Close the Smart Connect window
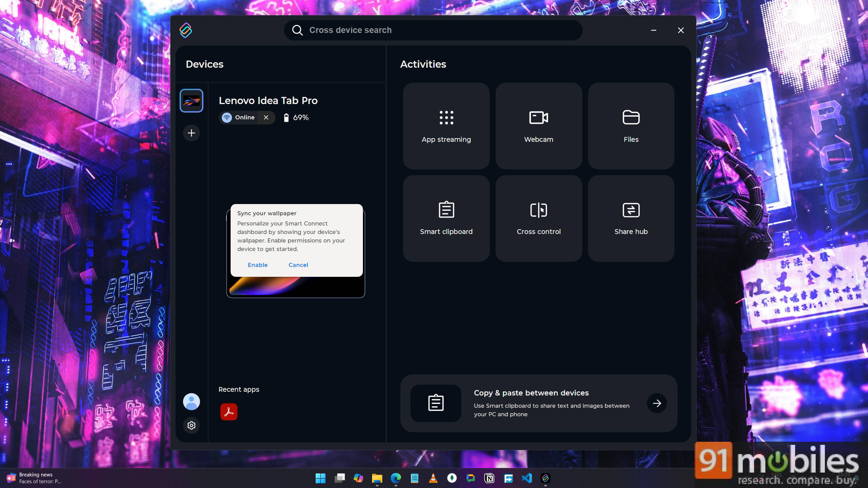This screenshot has height=488, width=868. [x=681, y=30]
